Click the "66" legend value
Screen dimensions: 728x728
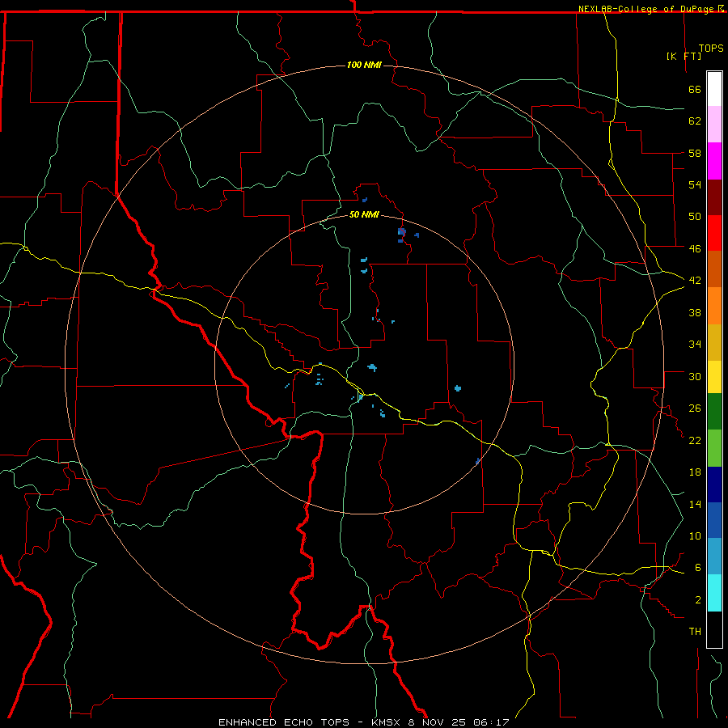(x=695, y=90)
